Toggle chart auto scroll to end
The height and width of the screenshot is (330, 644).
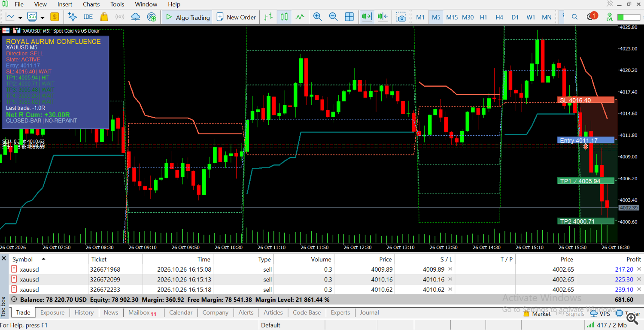coord(366,17)
